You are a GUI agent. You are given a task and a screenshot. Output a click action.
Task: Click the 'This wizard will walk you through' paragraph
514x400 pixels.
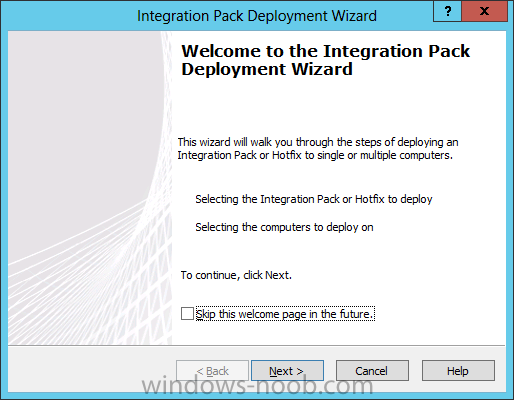(x=318, y=149)
